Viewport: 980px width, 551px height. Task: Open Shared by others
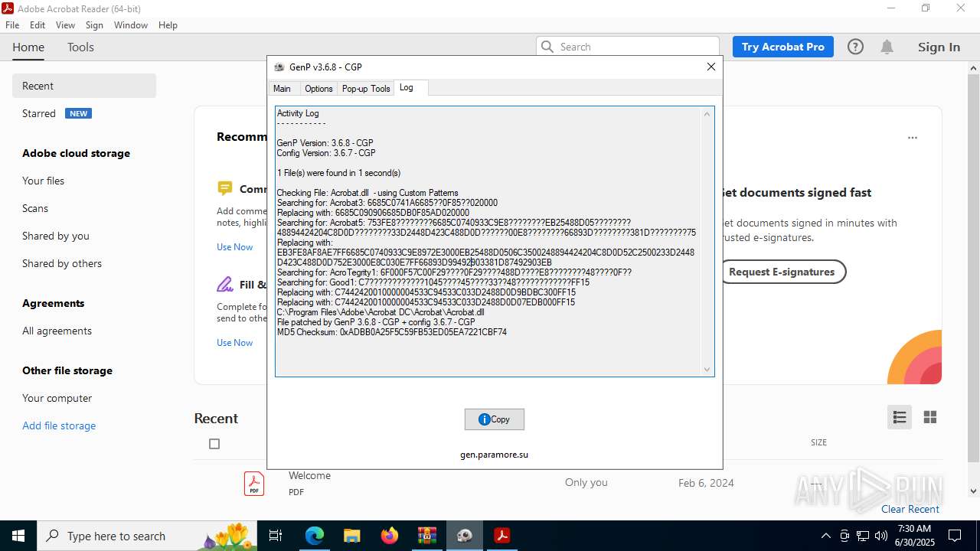pos(62,263)
